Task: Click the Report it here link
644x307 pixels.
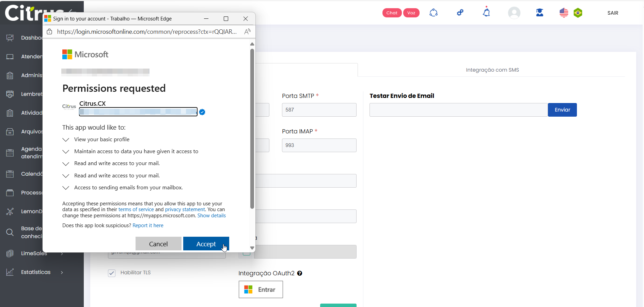Action: (148, 225)
